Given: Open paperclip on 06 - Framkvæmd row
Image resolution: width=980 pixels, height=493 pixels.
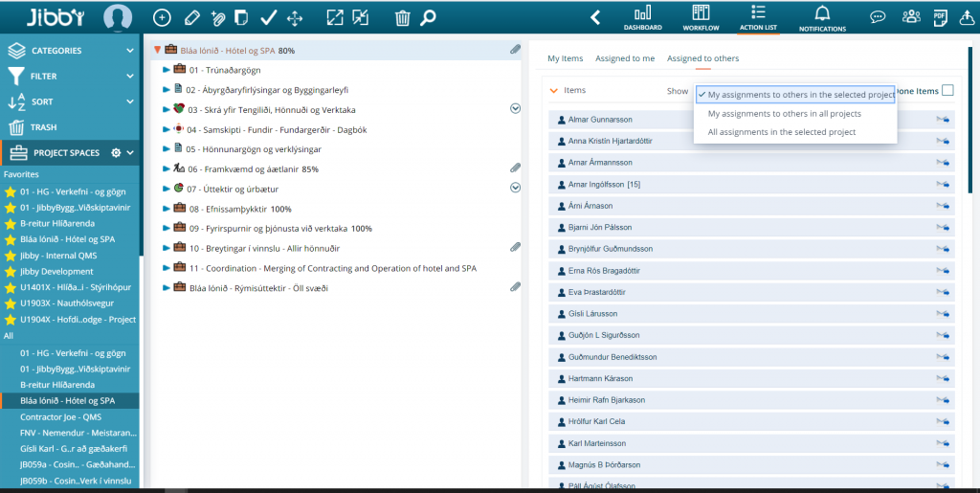Looking at the screenshot, I should coord(515,168).
